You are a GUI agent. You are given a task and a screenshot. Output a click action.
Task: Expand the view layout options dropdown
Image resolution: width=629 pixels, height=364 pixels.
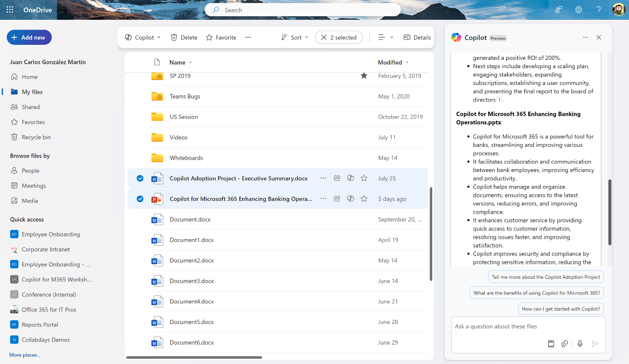pyautogui.click(x=386, y=37)
